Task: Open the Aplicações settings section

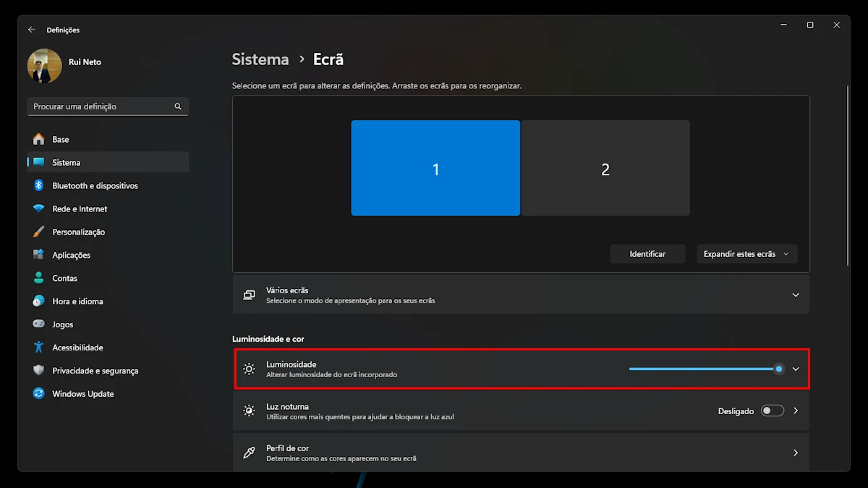Action: pyautogui.click(x=72, y=255)
